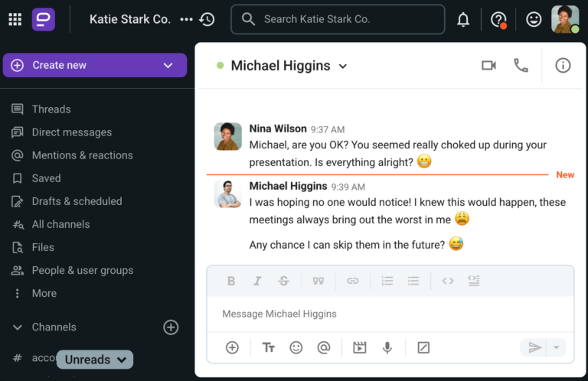Go to Mentions & reactions
588x381 pixels.
(82, 155)
